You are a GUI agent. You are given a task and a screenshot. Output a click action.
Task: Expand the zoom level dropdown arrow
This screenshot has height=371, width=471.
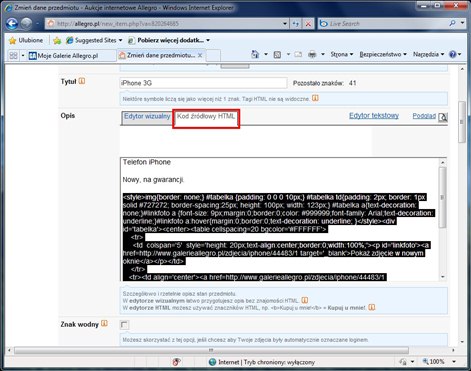pyautogui.click(x=454, y=362)
